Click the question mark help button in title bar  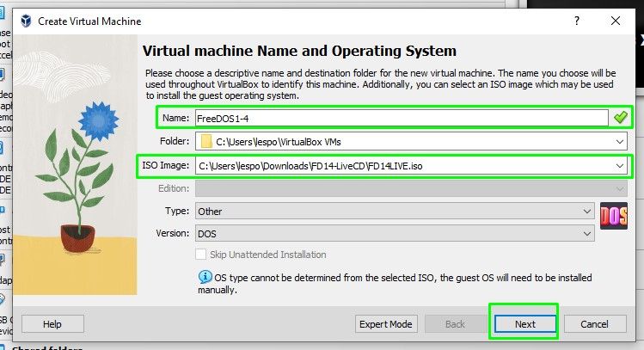(577, 21)
